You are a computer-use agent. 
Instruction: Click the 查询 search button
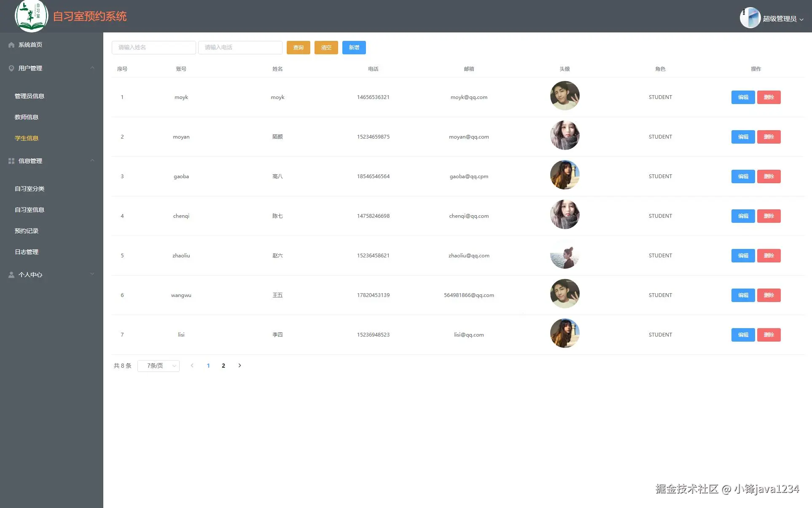298,48
